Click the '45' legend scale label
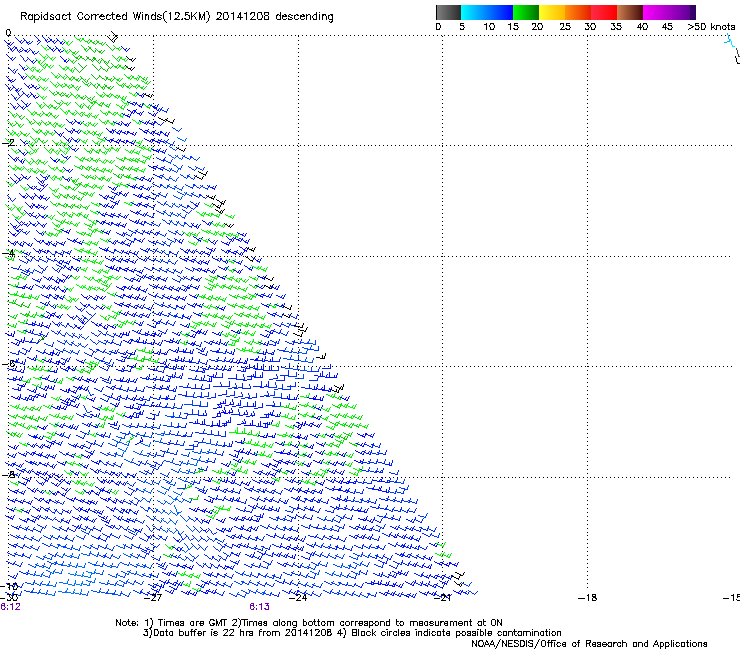740x650 pixels. [667, 27]
